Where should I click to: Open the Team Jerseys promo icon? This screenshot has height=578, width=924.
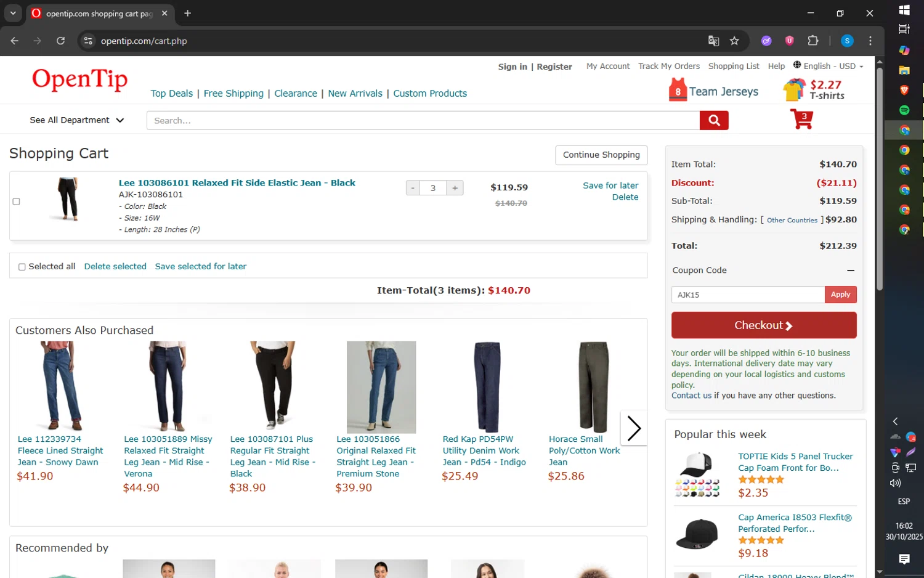pyautogui.click(x=713, y=91)
